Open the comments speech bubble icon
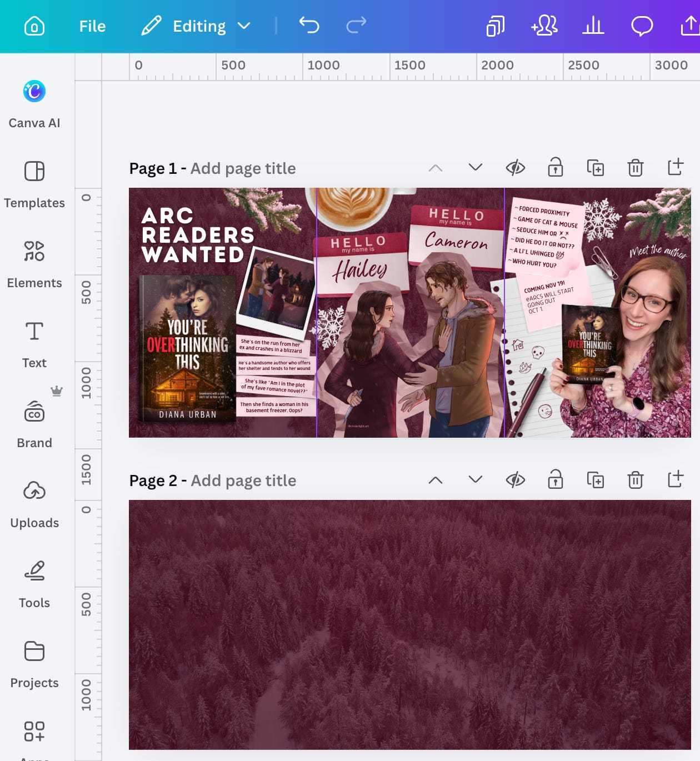The image size is (700, 761). [642, 26]
